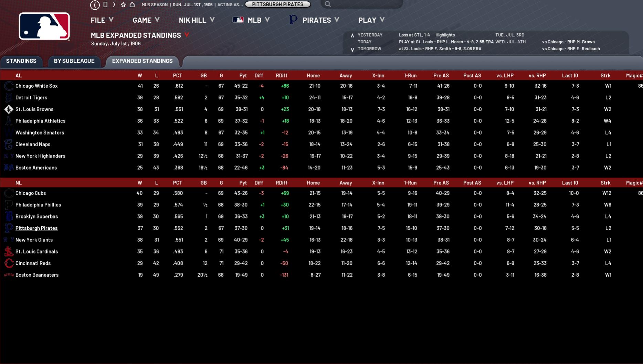Open the FILE menu
Image resolution: width=643 pixels, height=364 pixels.
click(x=102, y=20)
